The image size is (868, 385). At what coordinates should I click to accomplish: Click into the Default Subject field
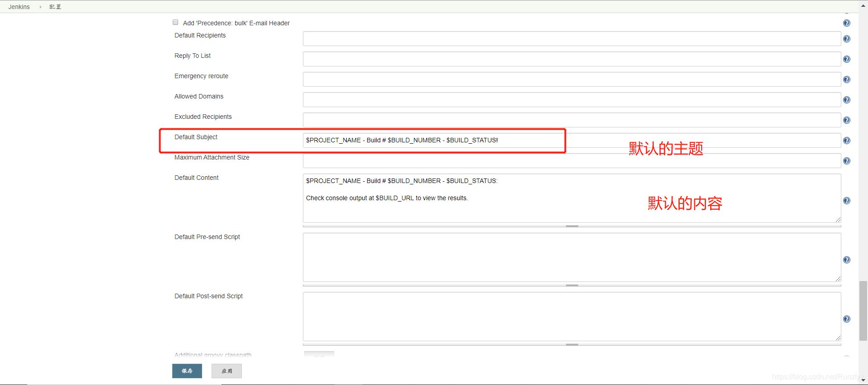point(572,141)
